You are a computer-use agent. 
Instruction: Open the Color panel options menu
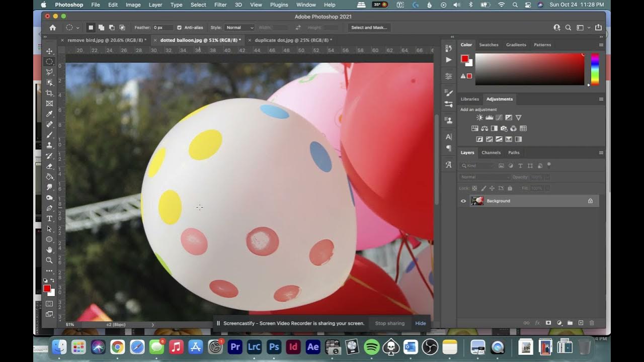pos(601,45)
